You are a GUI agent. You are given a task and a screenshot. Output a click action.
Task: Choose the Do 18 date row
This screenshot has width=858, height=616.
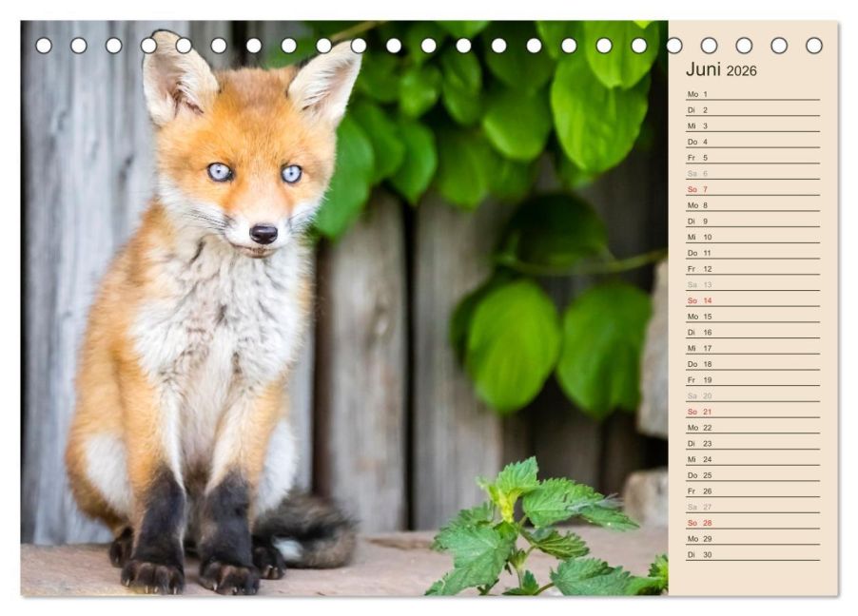click(752, 364)
